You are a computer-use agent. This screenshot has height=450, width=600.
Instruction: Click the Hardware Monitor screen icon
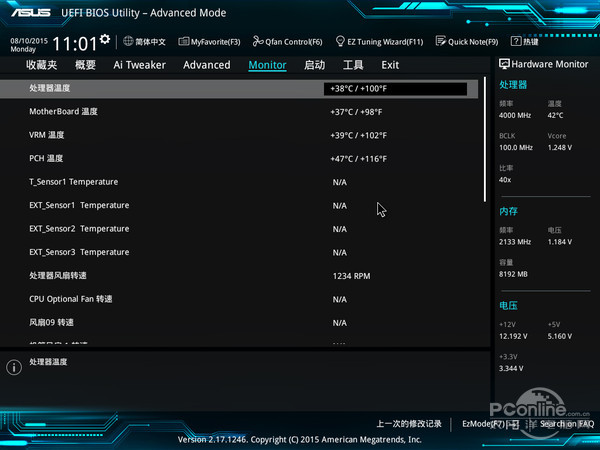coord(504,64)
